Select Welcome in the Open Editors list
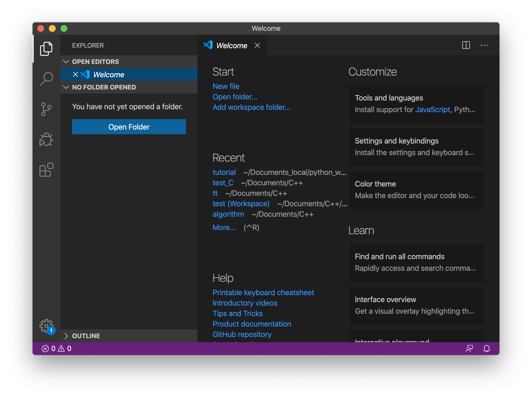532x398 pixels. [129, 74]
